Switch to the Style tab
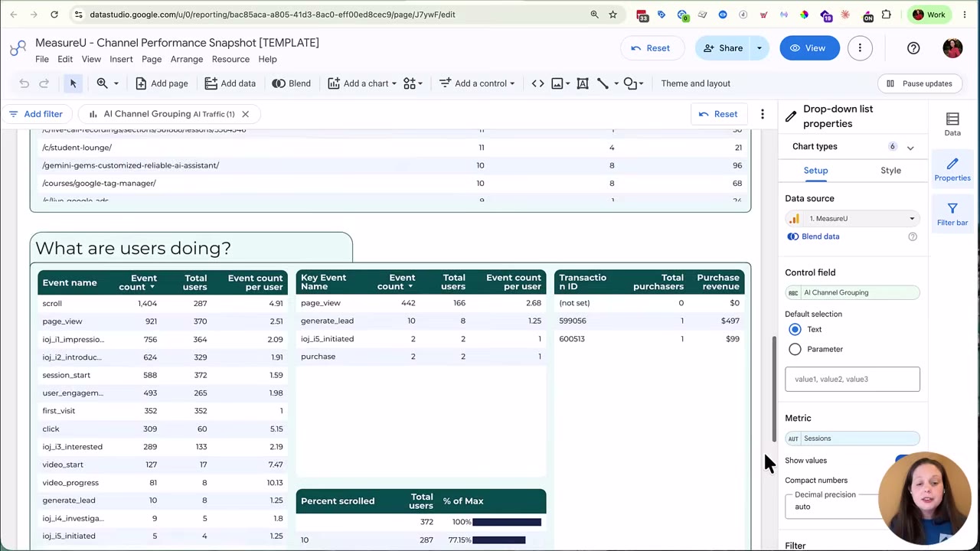This screenshot has width=980, height=551. click(890, 171)
